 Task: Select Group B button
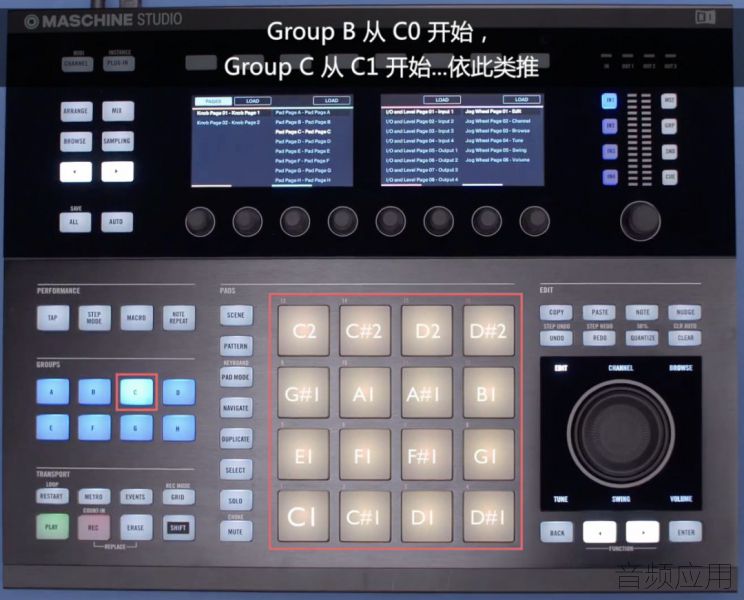(x=94, y=392)
